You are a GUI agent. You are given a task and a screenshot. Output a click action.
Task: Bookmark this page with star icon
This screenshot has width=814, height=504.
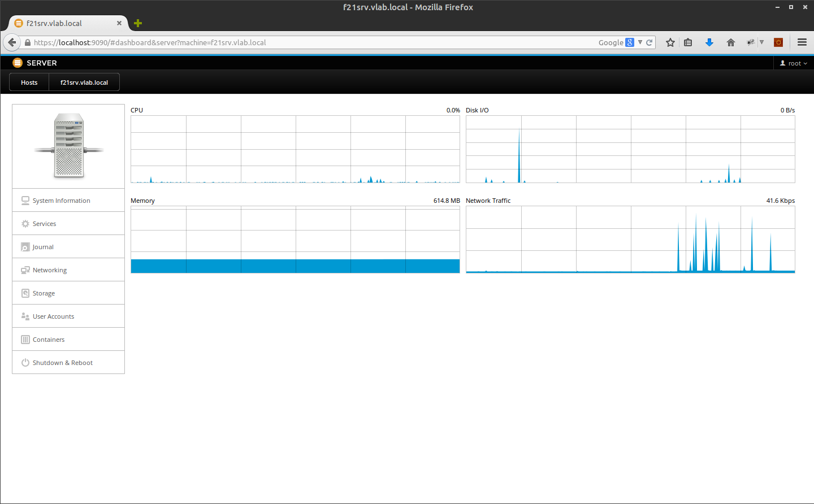[x=670, y=42]
